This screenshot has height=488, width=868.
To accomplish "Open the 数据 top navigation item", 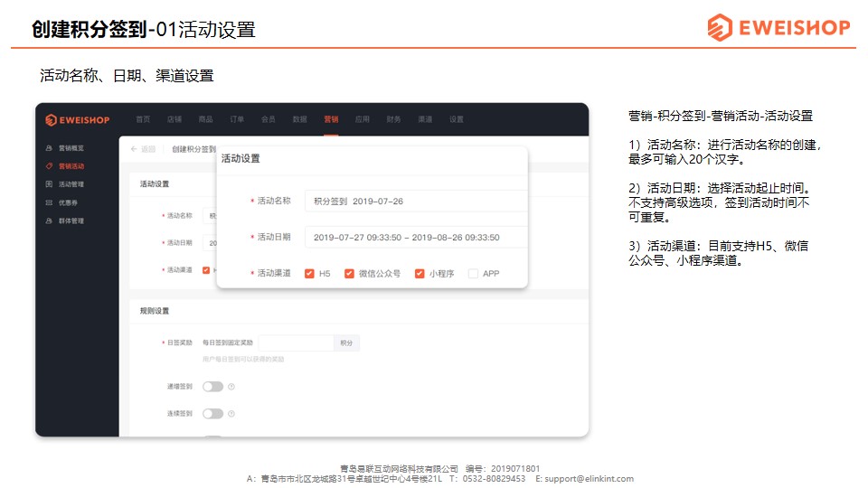I will click(299, 119).
